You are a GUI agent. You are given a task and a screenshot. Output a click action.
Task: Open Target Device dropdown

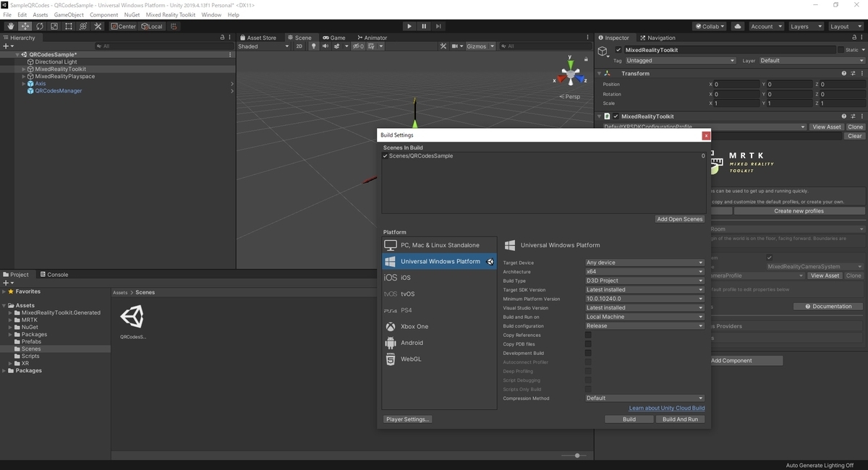click(x=644, y=262)
